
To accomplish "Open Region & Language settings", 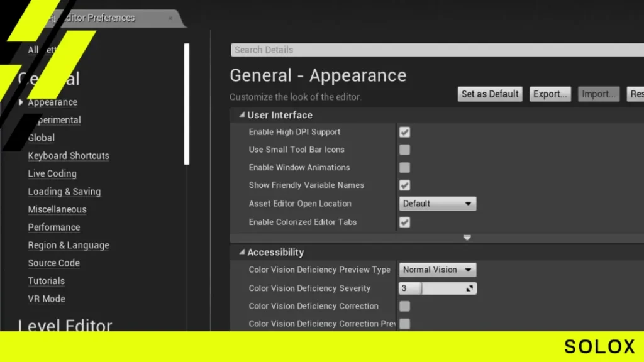I will click(x=69, y=246).
